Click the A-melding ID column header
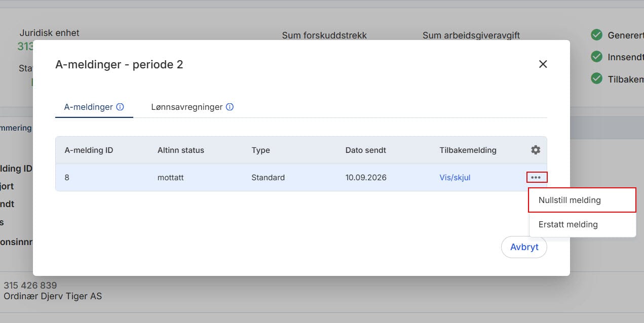 [x=89, y=150]
